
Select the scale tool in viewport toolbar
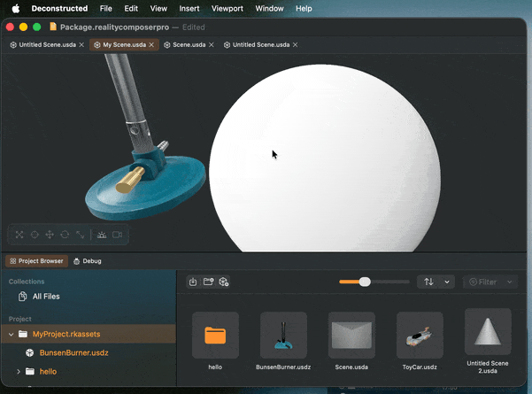tap(80, 235)
